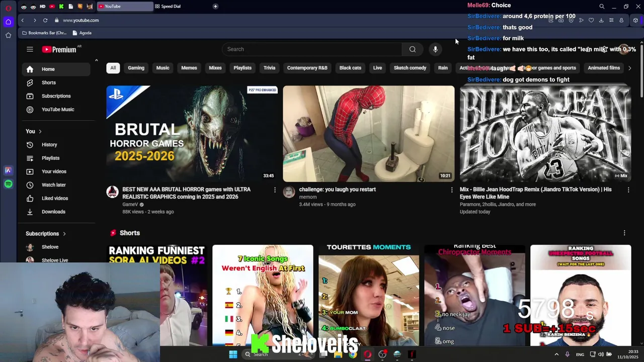Open options menu for Brutal Horror video
This screenshot has width=644, height=362.
275,190
